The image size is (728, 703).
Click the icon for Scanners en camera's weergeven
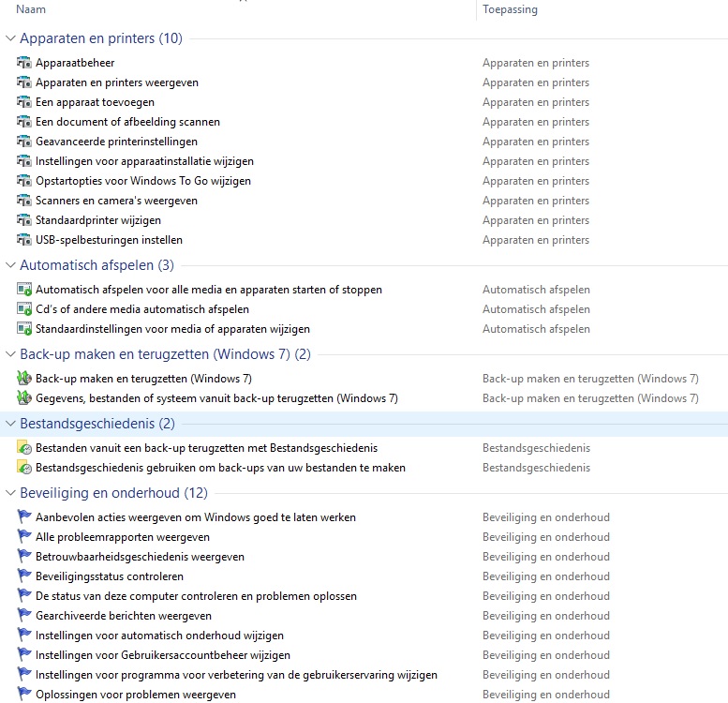(24, 201)
